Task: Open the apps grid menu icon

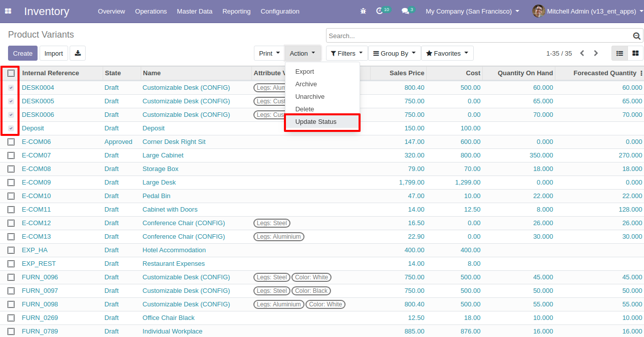Action: coord(8,11)
